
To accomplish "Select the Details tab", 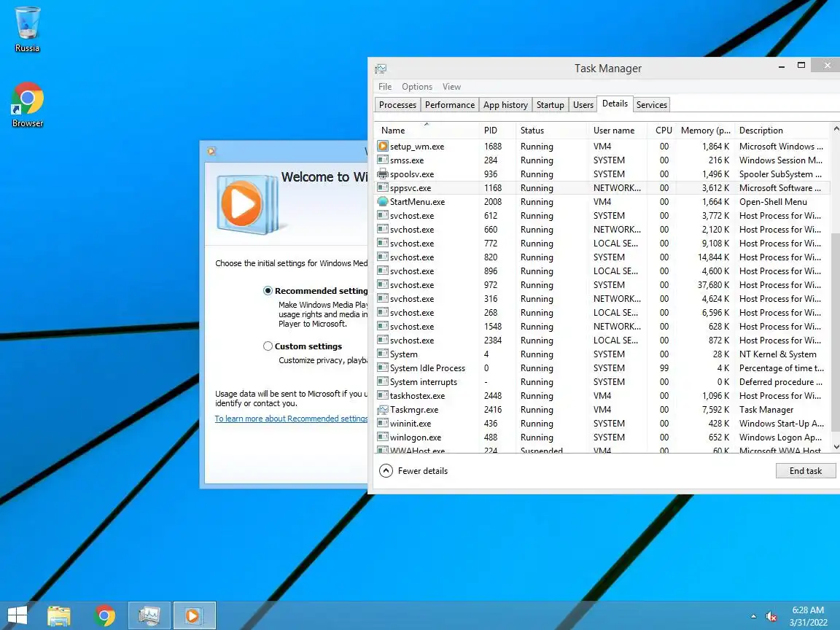I will [615, 104].
